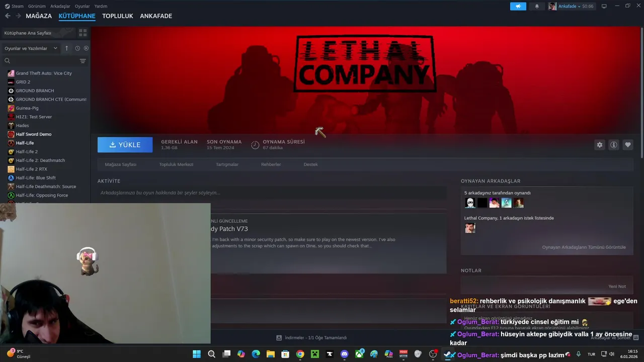
Task: Open Windows taskbar search
Action: (x=212, y=354)
